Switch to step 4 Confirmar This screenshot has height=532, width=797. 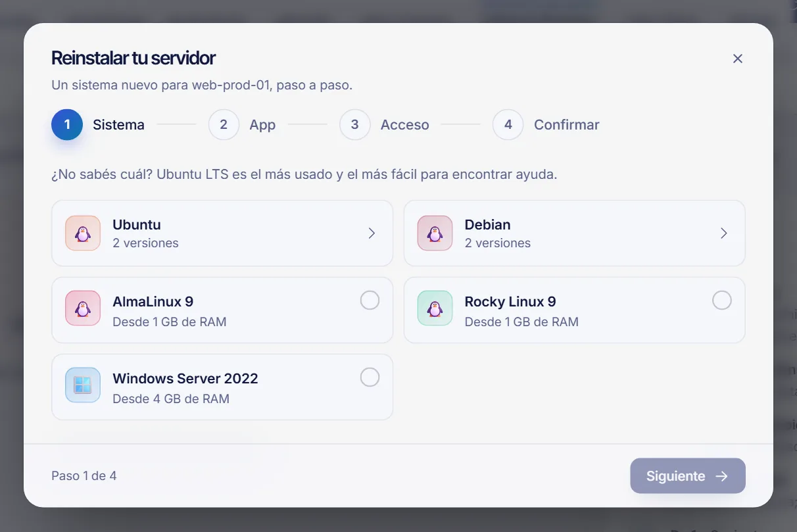pyautogui.click(x=546, y=125)
